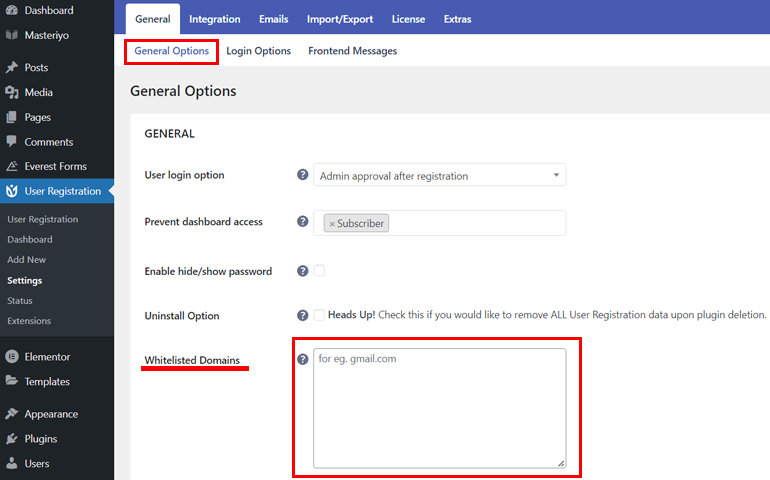Viewport: 770px width, 480px height.
Task: Show help tooltip for Whitelisted Domains
Action: tap(302, 360)
